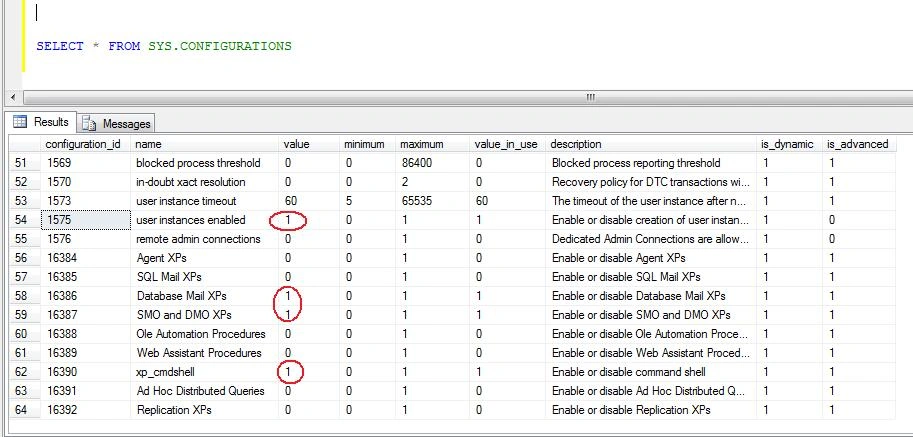
Task: Click in the SELECT query text
Action: tap(164, 46)
